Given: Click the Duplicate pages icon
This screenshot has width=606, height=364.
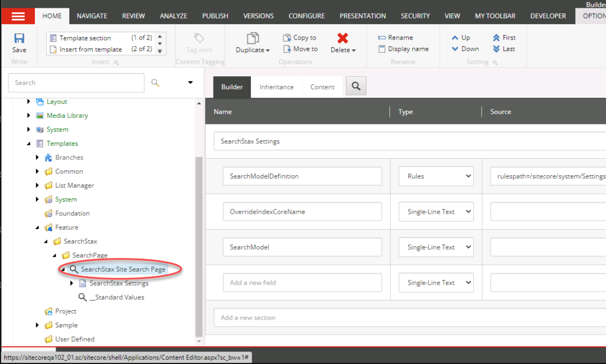Looking at the screenshot, I should (253, 38).
